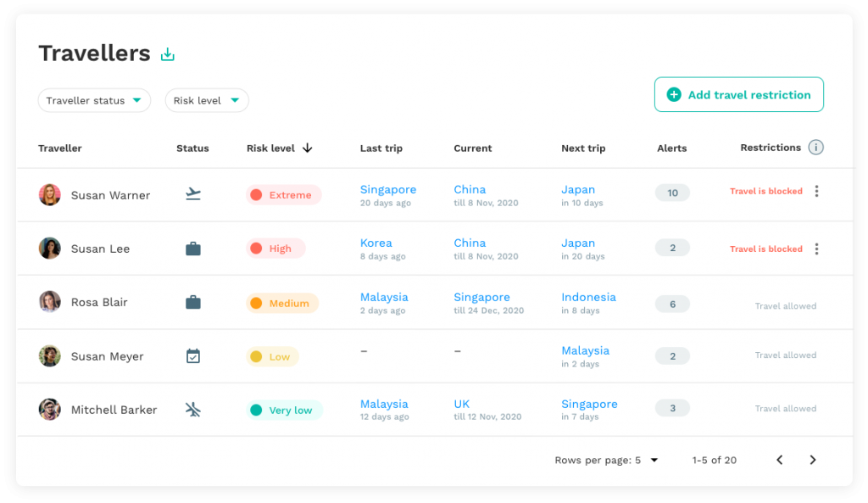Click the High risk level badge

(x=275, y=249)
